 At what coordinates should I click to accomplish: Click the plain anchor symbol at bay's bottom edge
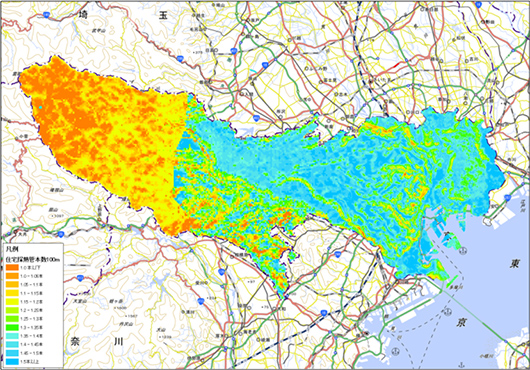point(461,365)
